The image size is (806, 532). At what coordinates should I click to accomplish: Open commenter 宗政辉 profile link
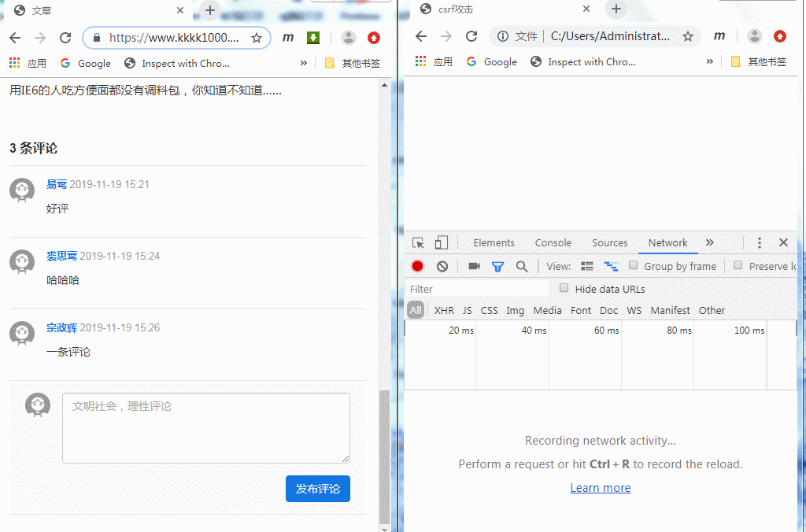61,327
